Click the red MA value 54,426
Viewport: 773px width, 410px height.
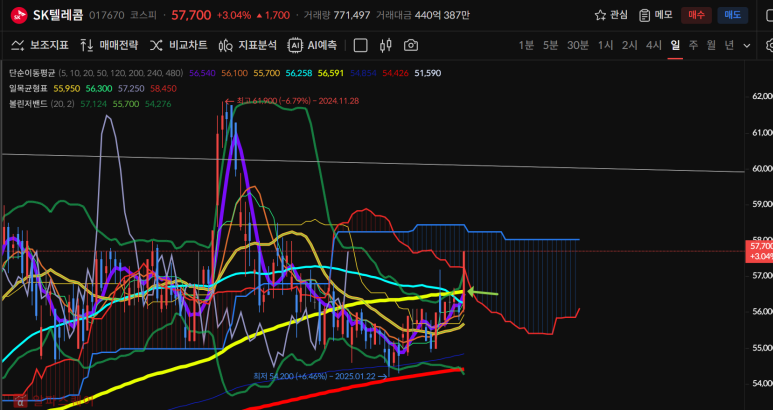(x=395, y=73)
